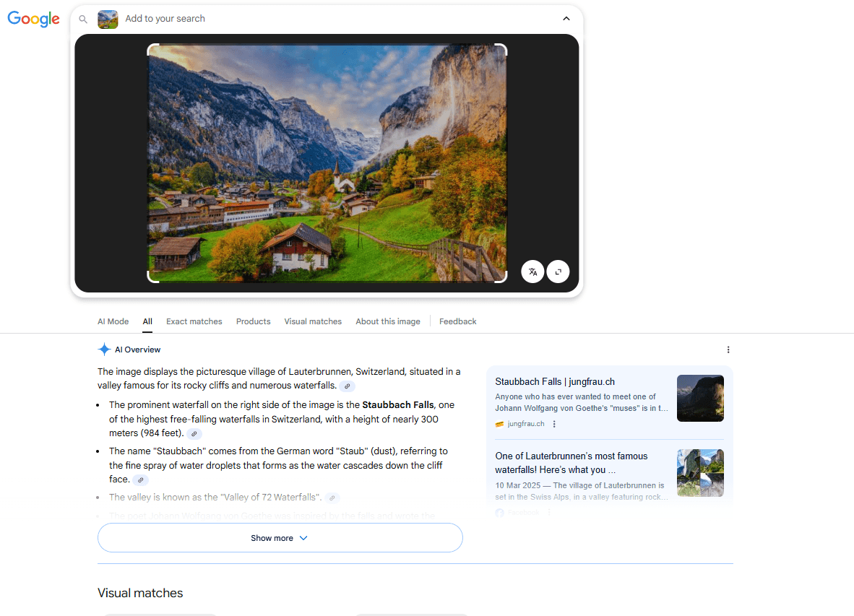Select the Products tab

pyautogui.click(x=253, y=321)
